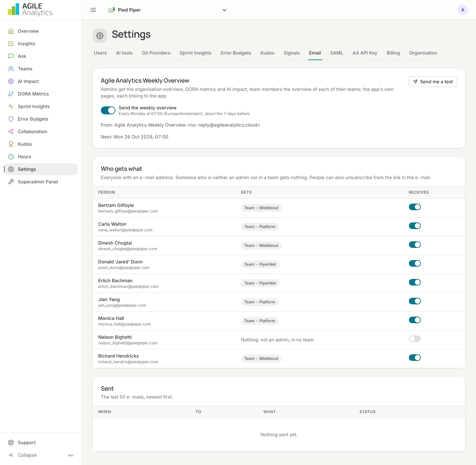Click the RECEIVES column header
This screenshot has height=465, width=476.
(419, 193)
